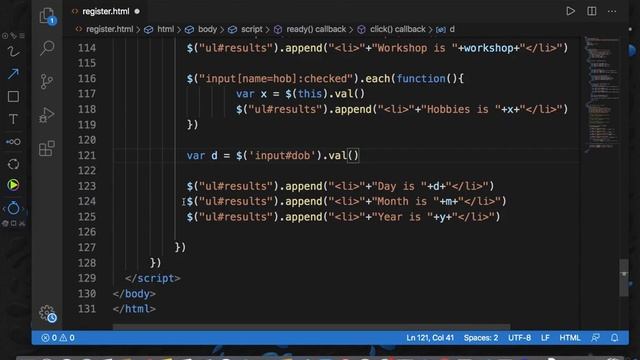Show errors and warnings problems count
640x360 pixels.
(58, 338)
